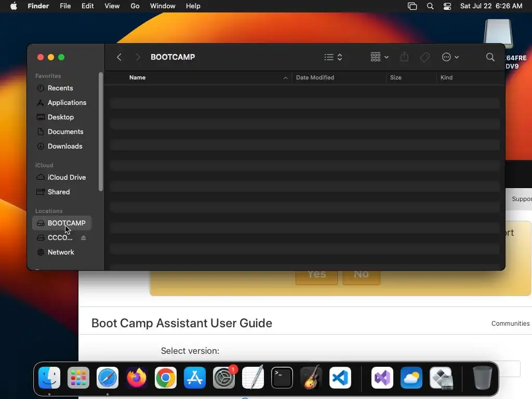Open the ellipsis Action menu in Finder
Screen dimensions: 532x399
(450, 57)
